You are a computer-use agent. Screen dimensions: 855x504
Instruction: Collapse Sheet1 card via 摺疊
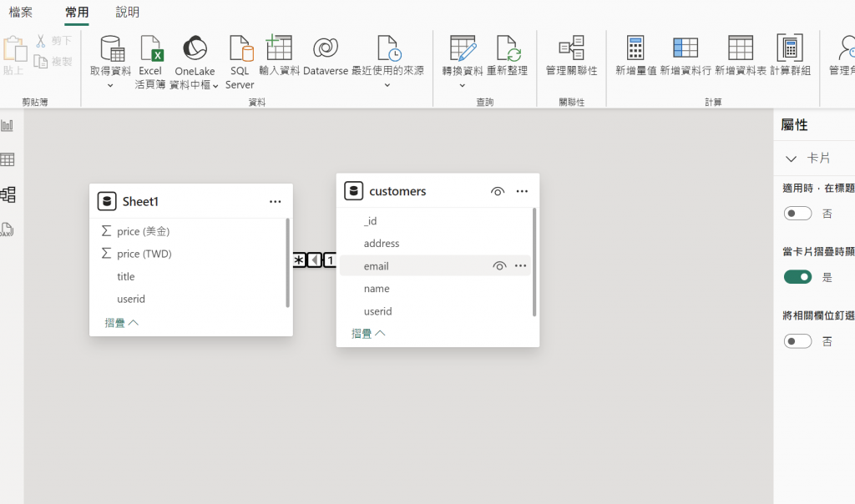click(122, 323)
